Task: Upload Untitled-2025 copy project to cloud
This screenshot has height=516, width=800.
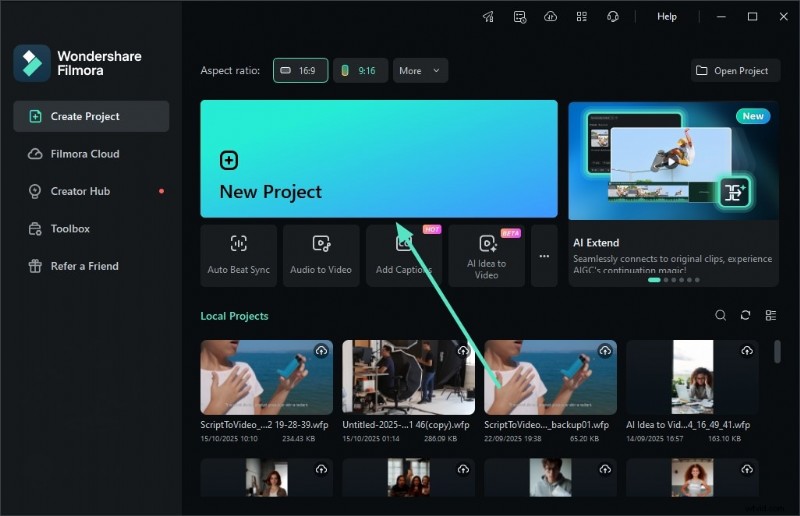Action: tap(463, 351)
